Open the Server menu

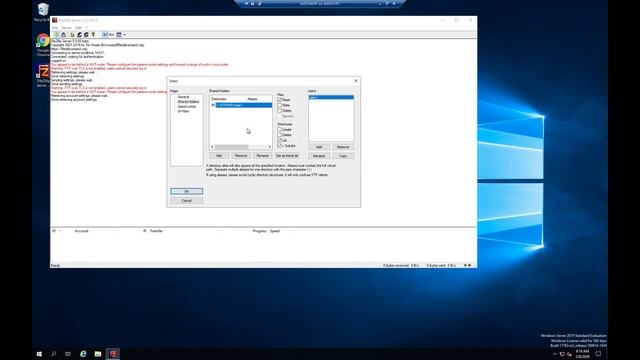coord(66,28)
